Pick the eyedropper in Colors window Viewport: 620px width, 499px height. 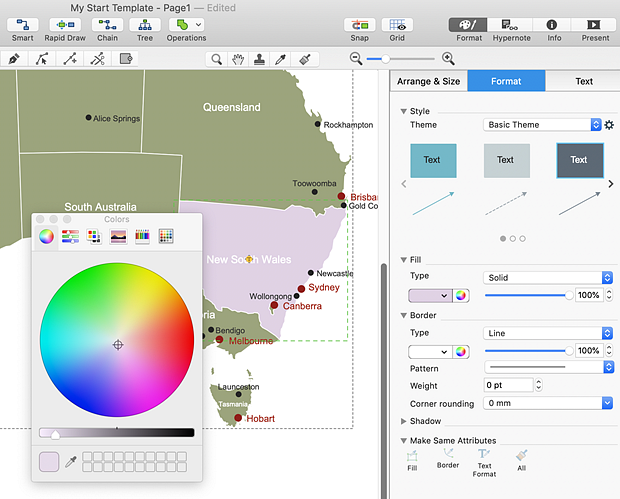point(71,461)
